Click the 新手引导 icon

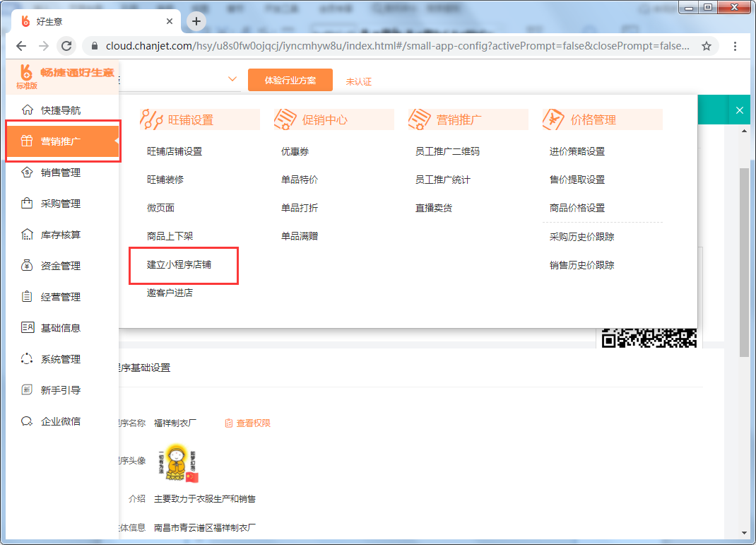(x=27, y=389)
